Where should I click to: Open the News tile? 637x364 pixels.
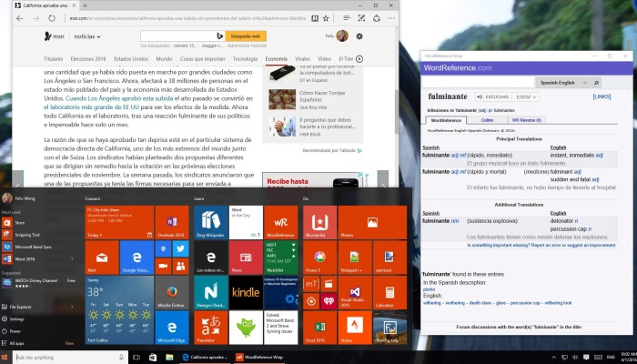(246, 258)
